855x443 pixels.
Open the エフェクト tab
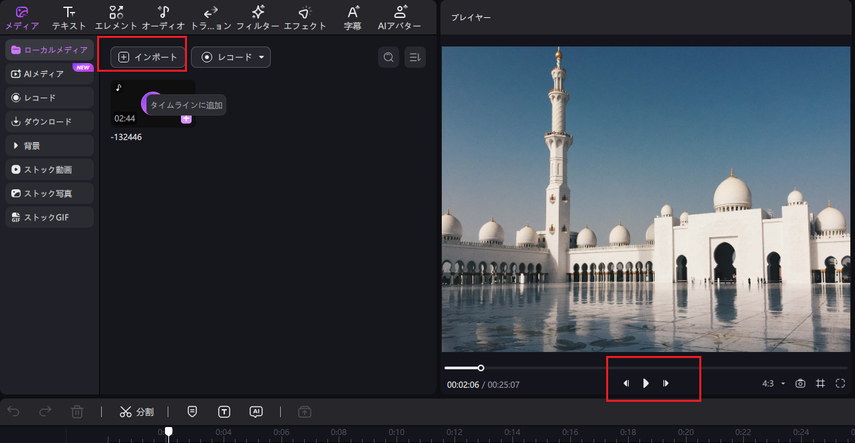point(305,17)
